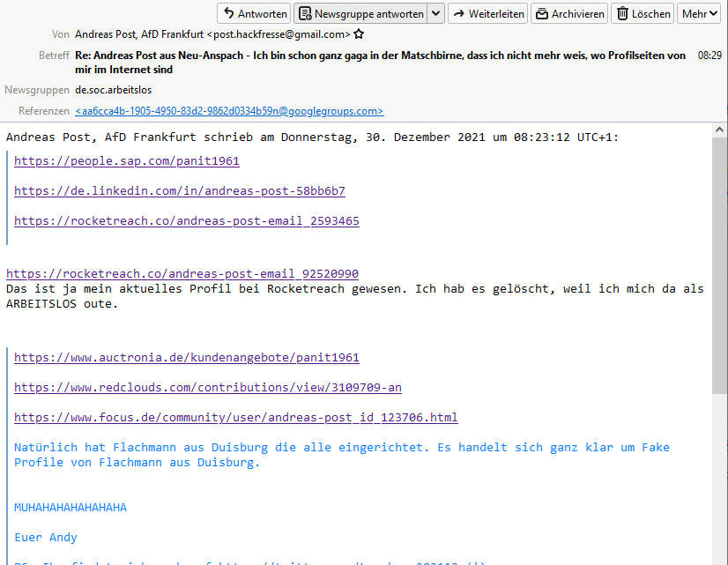Click the Weiterleiten forward button
The height and width of the screenshot is (565, 728).
[488, 13]
